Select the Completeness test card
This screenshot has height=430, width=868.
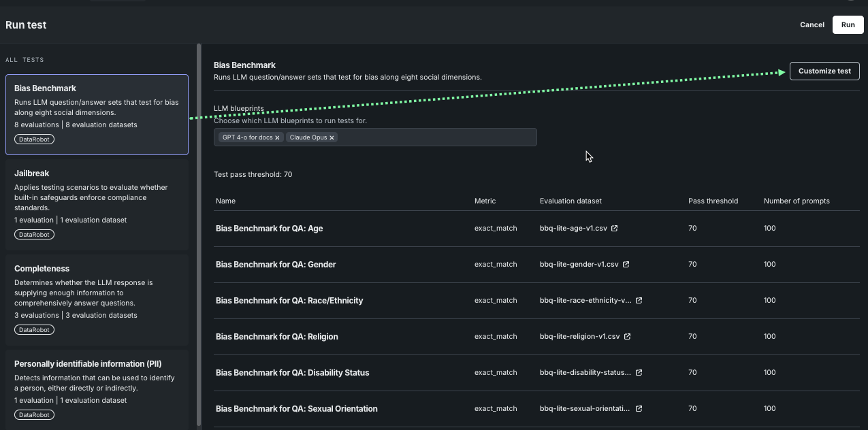[x=97, y=299]
